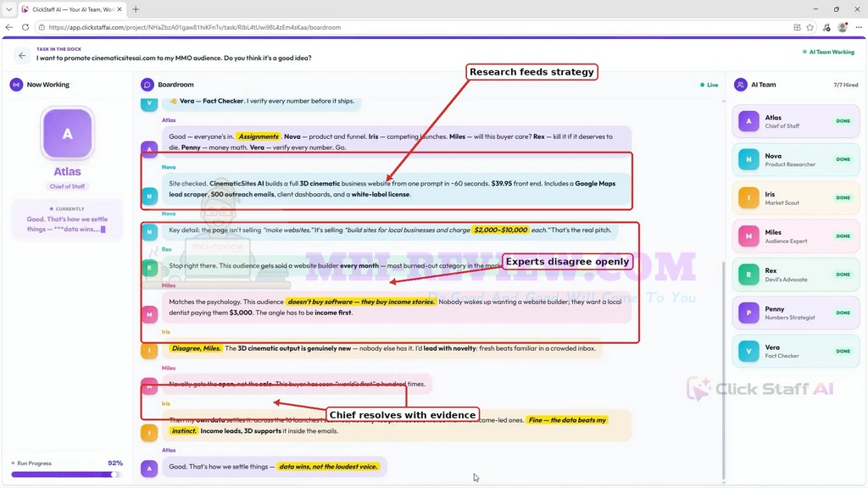The image size is (868, 488).
Task: Click the Boardroom chat icon
Action: (x=147, y=85)
